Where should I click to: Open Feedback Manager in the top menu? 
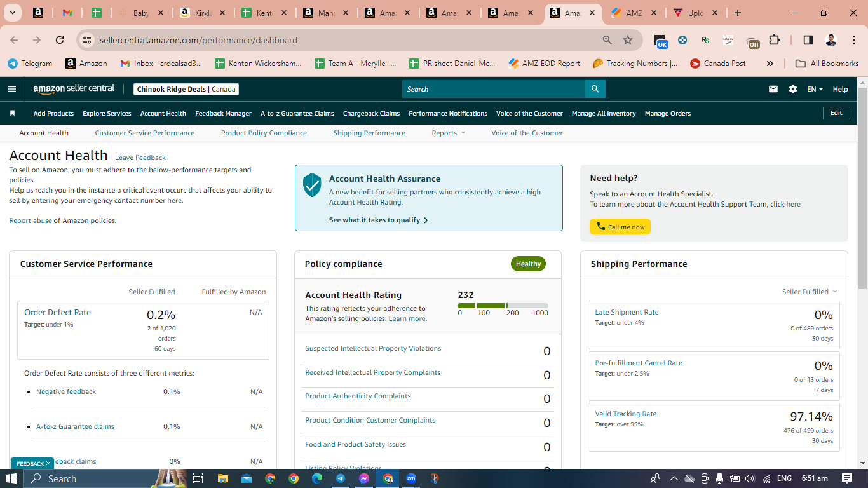point(223,113)
